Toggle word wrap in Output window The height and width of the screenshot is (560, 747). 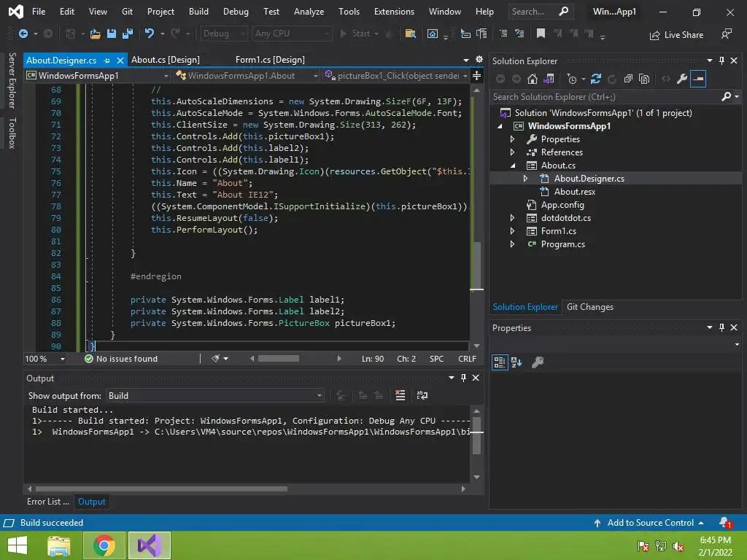tap(422, 395)
